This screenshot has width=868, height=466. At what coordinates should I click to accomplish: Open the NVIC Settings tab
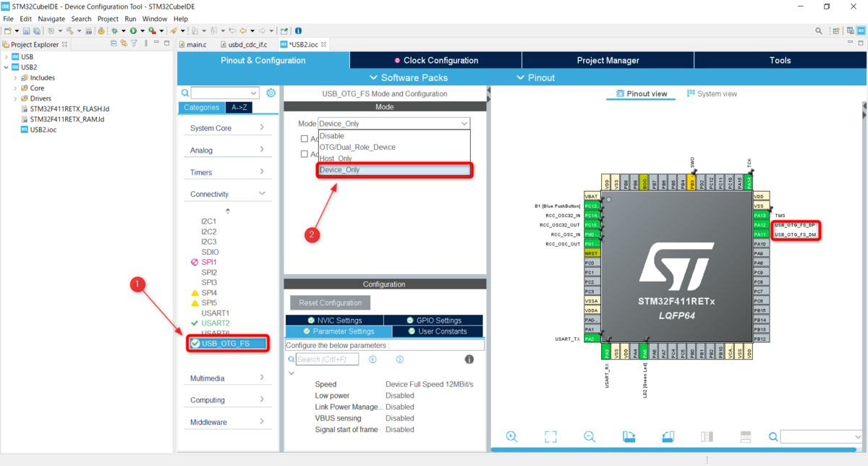click(334, 321)
